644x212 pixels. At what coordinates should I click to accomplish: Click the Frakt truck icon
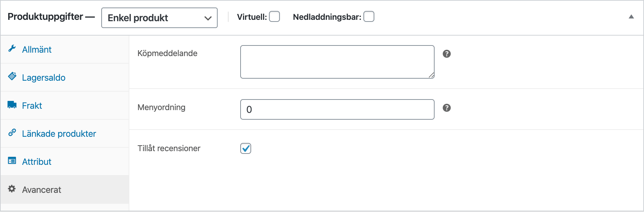click(x=12, y=105)
